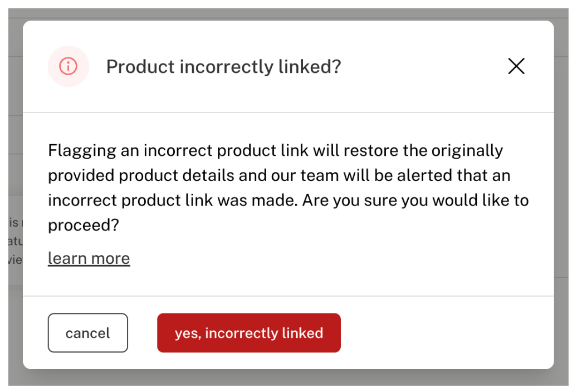Click the dimmed backdrop above the dialog
Viewport: 577px width, 392px height.
coord(288,14)
